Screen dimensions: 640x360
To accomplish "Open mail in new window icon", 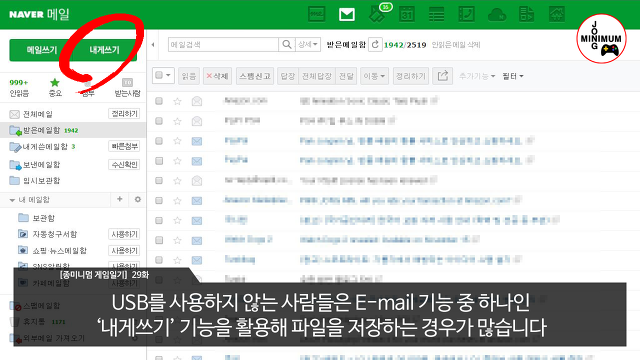I will [442, 76].
